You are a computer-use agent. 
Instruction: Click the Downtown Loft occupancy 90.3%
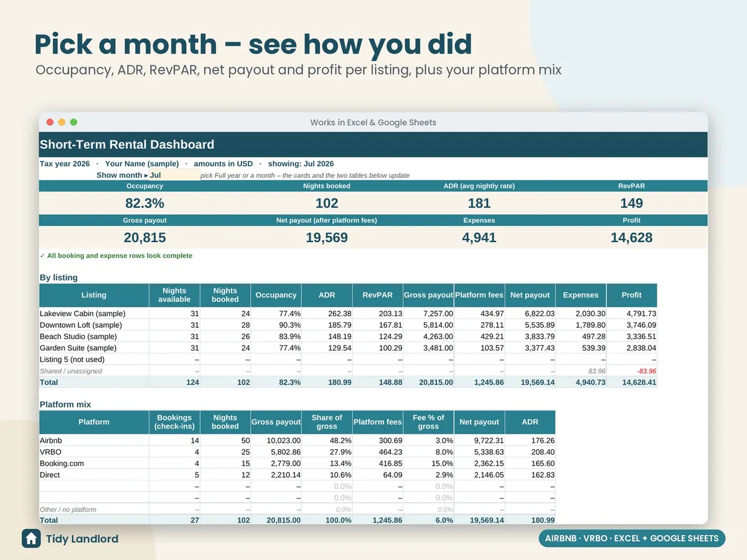point(290,325)
